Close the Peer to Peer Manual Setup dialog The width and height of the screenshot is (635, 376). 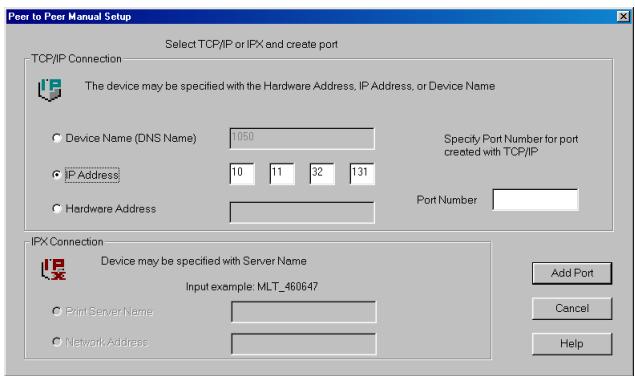coord(623,16)
